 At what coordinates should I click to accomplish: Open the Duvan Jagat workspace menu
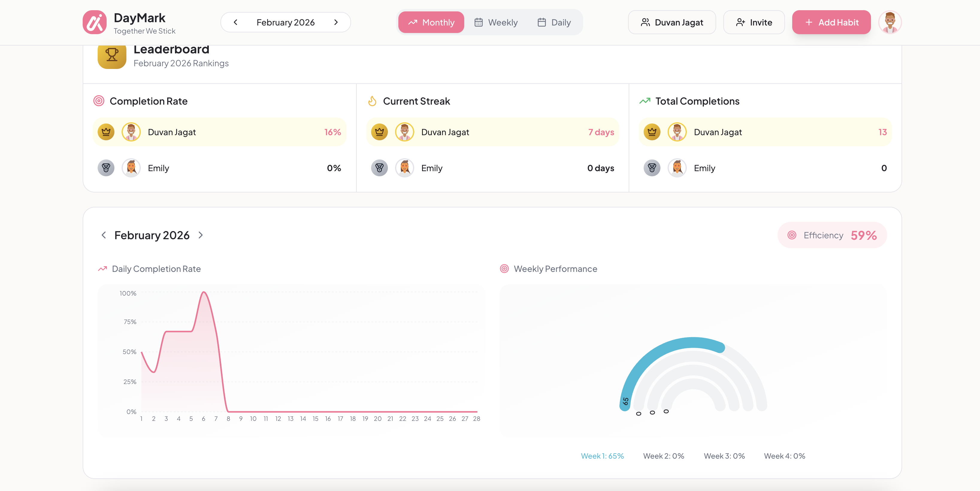click(672, 22)
